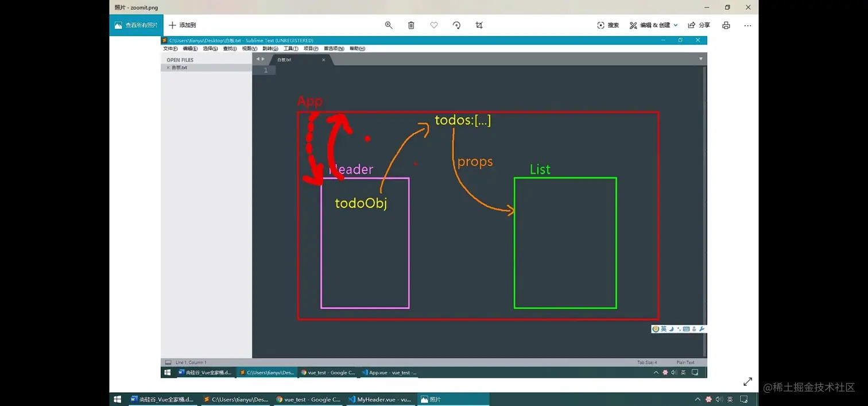Click the 添加到 add-to button
This screenshot has height=406, width=868.
point(183,25)
